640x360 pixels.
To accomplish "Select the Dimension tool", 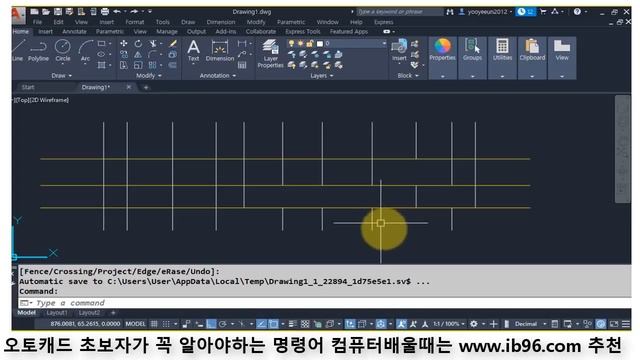I will [x=220, y=51].
